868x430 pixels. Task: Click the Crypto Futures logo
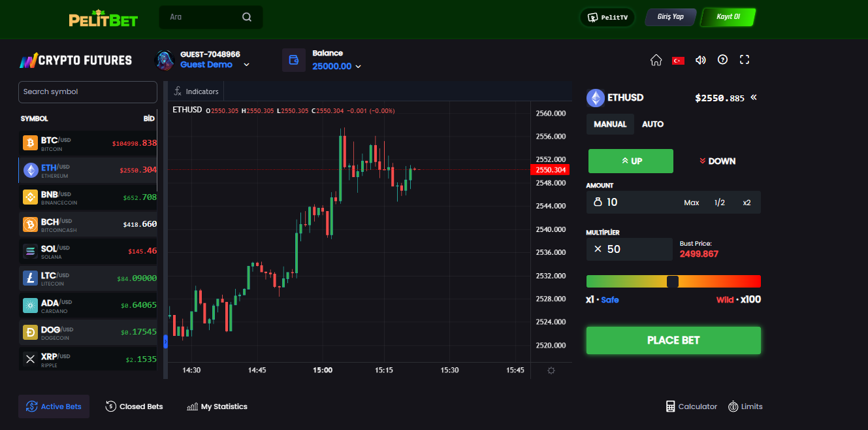point(75,60)
